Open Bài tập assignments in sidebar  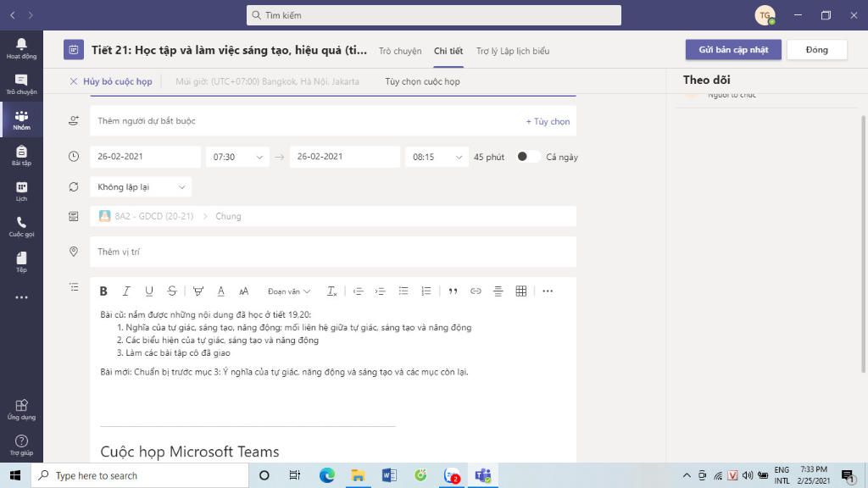coord(21,156)
